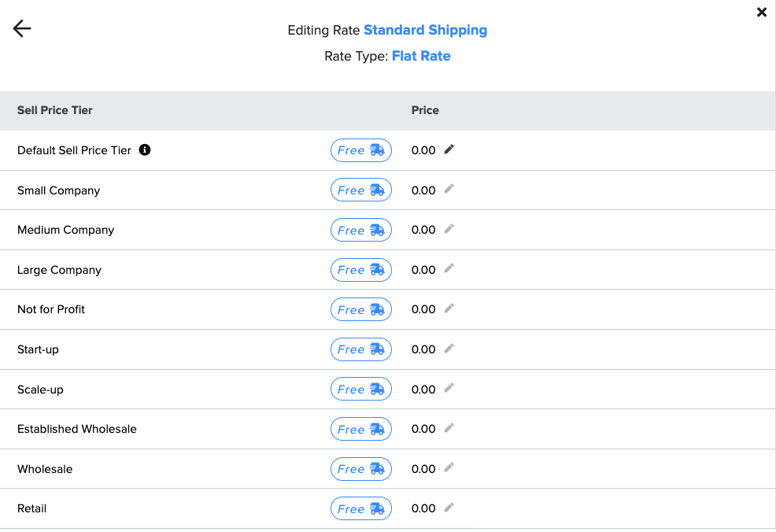Edit the Large Company price pencil
This screenshot has width=776, height=532.
point(449,268)
